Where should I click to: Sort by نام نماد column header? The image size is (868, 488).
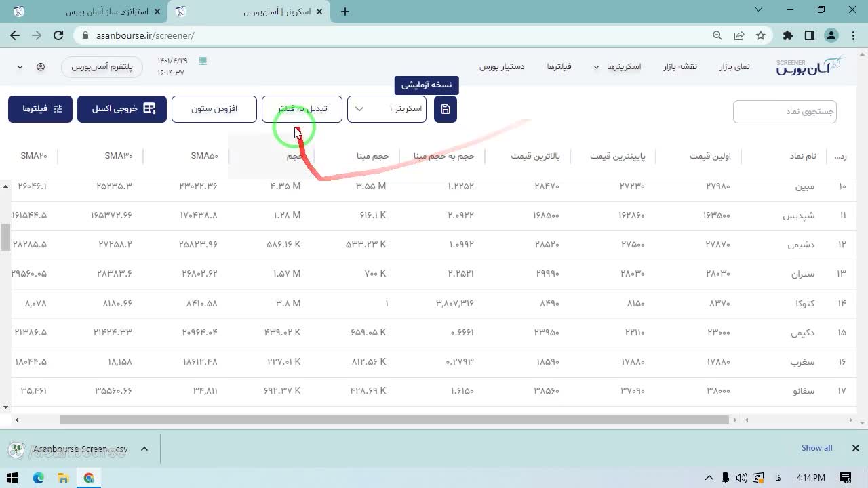point(803,156)
